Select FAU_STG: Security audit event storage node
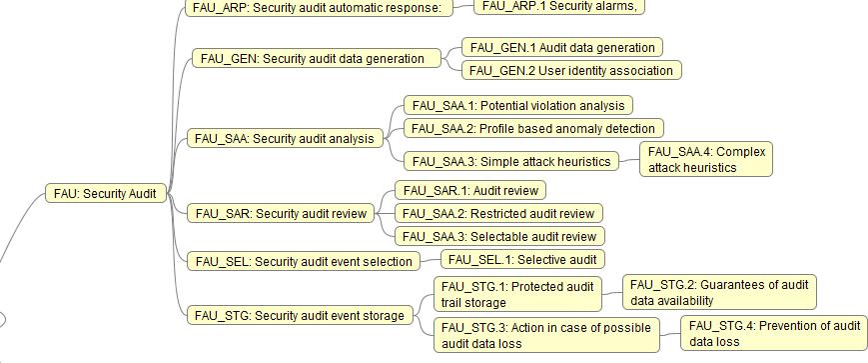Image resolution: width=868 pixels, height=363 pixels. pyautogui.click(x=300, y=315)
